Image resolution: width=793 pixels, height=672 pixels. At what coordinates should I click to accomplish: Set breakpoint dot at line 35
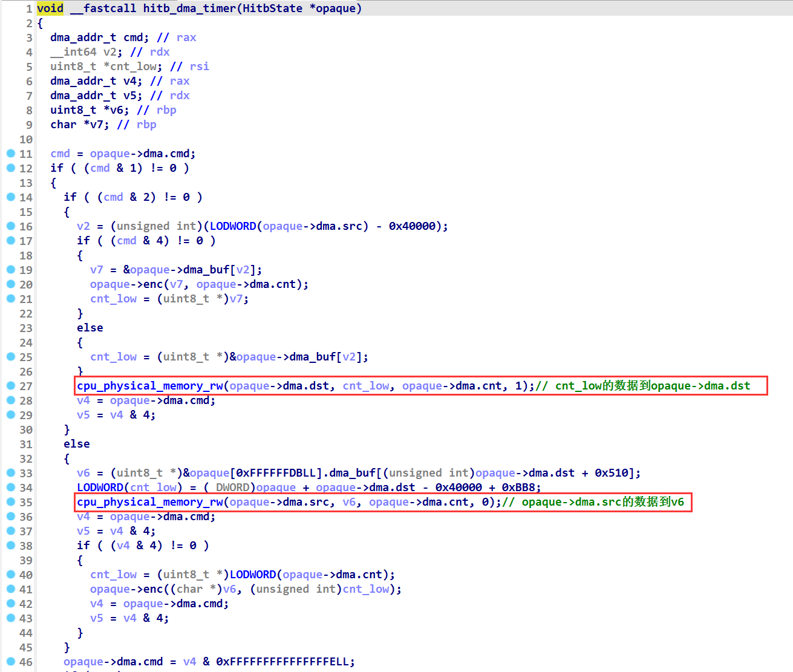tap(11, 501)
